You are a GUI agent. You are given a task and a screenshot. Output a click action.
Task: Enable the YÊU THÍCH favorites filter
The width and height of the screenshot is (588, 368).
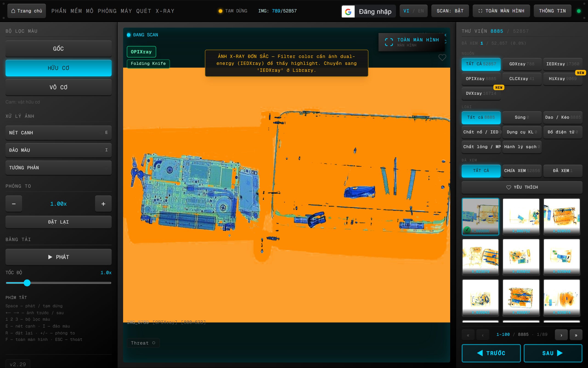pos(522,187)
